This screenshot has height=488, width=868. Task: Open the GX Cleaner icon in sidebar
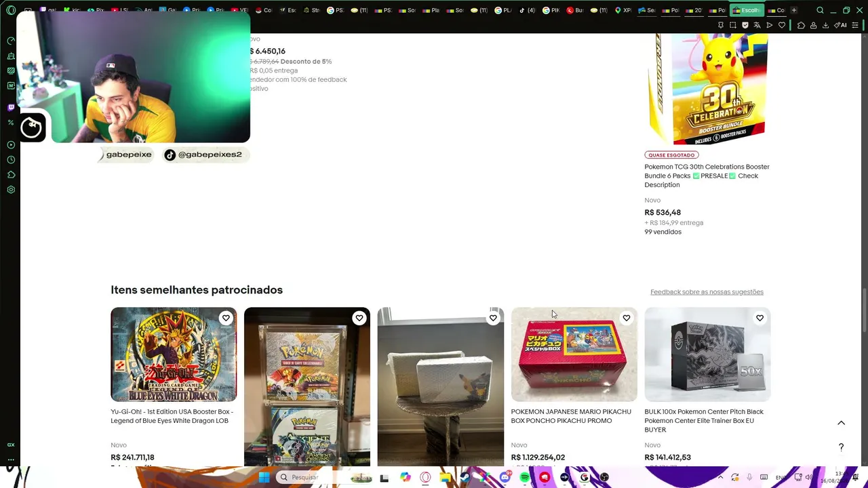tap(11, 56)
